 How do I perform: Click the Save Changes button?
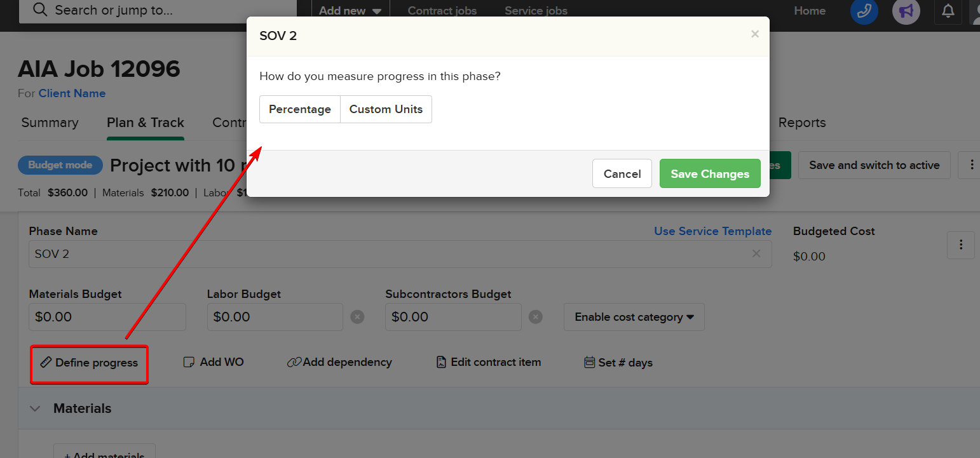[710, 173]
